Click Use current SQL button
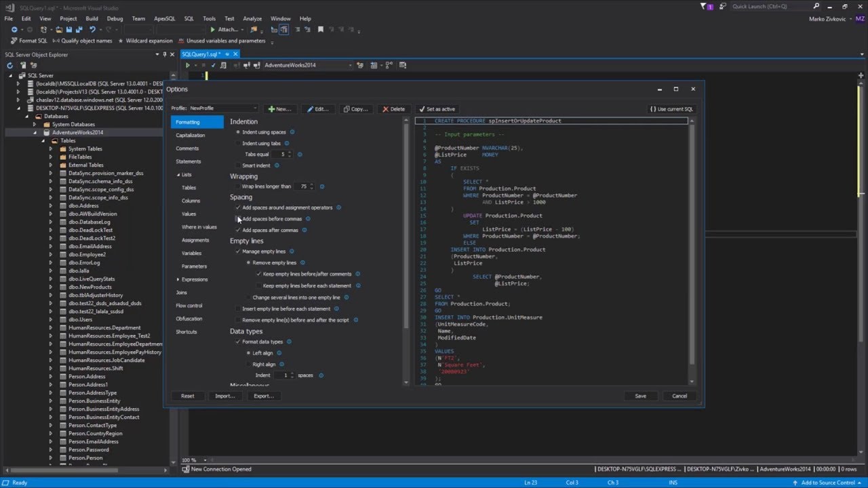The height and width of the screenshot is (488, 868). coord(671,108)
